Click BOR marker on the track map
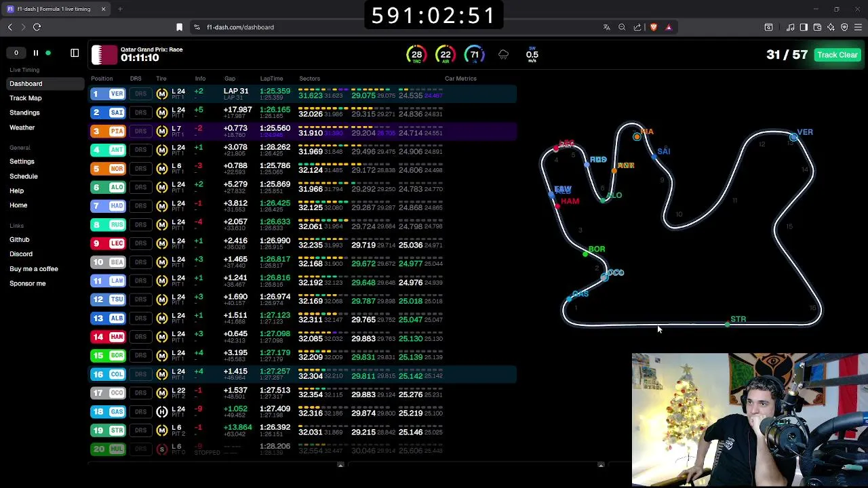This screenshot has width=868, height=488. 586,254
